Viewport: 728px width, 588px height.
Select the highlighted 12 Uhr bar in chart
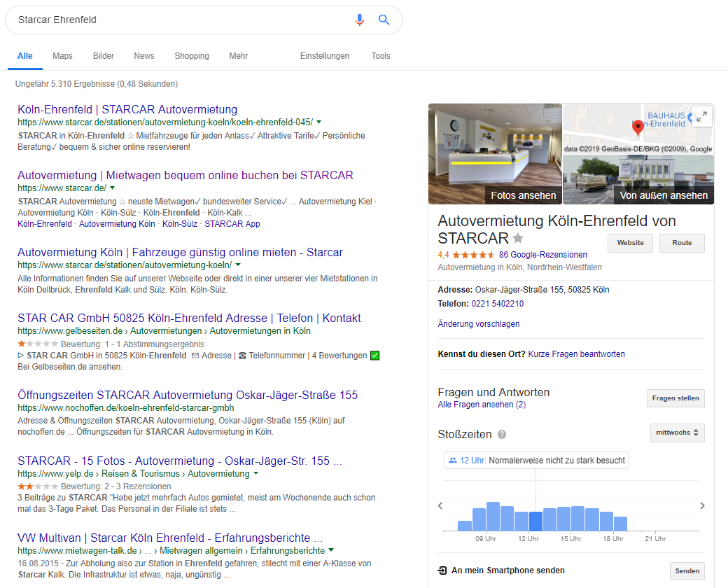[x=535, y=521]
